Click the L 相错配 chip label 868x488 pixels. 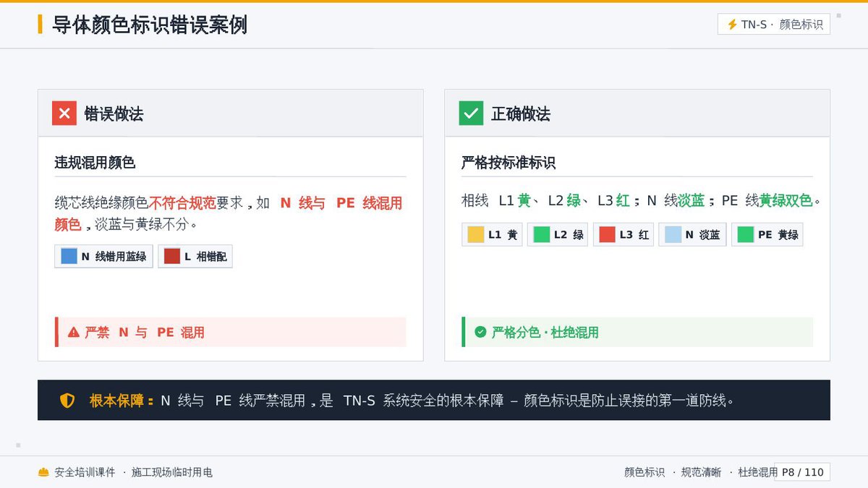205,256
